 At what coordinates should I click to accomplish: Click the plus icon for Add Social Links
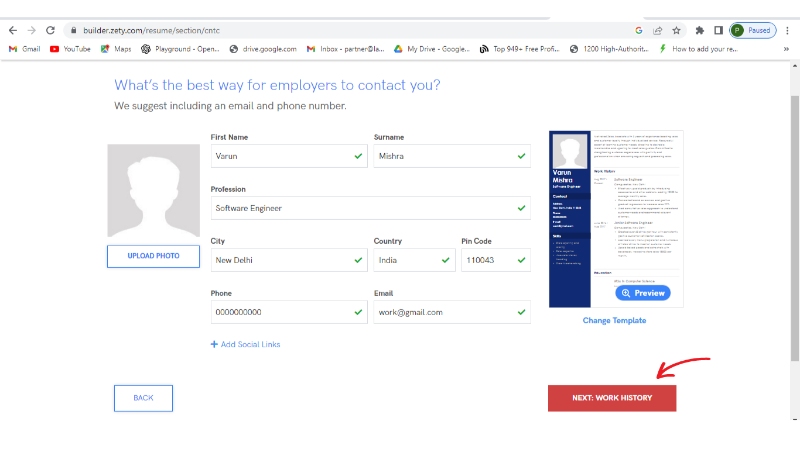point(214,344)
